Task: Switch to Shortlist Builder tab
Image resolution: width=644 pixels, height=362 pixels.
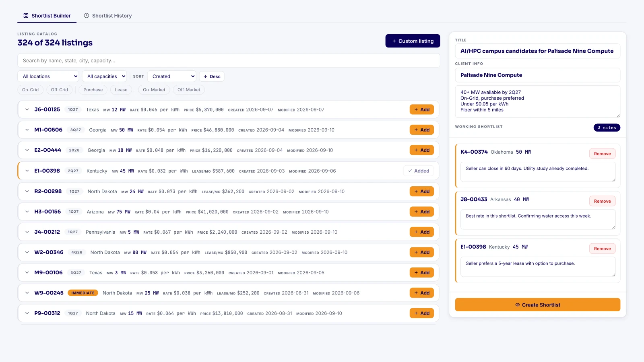Action: (x=47, y=16)
